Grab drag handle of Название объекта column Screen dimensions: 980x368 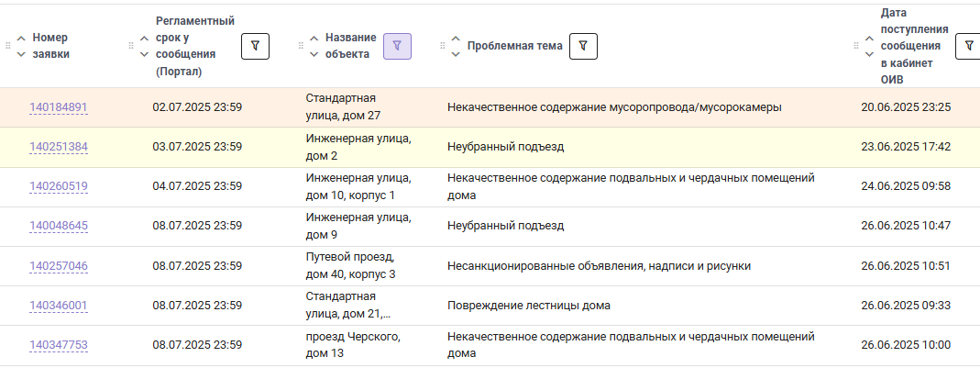pyautogui.click(x=301, y=46)
